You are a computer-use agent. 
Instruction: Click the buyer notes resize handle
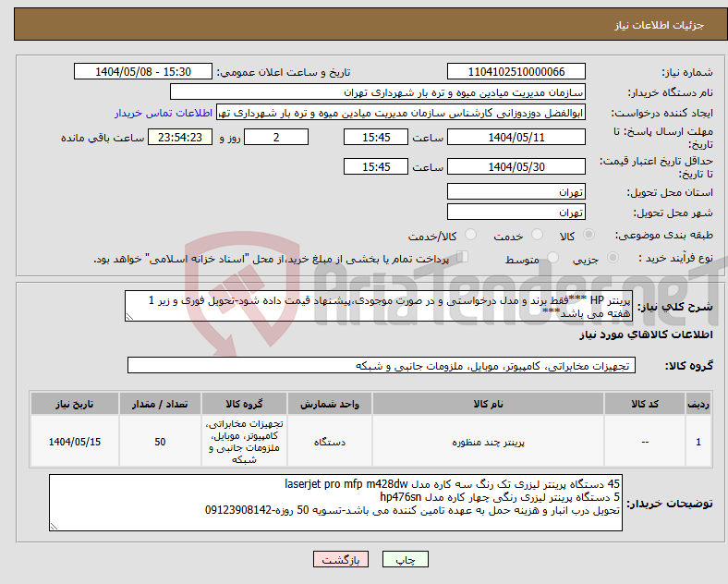click(x=54, y=527)
